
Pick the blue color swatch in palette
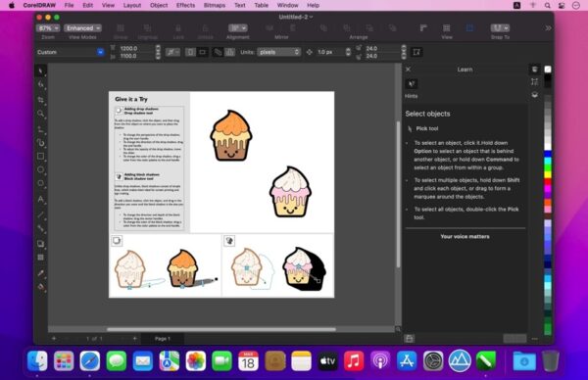tap(548, 154)
